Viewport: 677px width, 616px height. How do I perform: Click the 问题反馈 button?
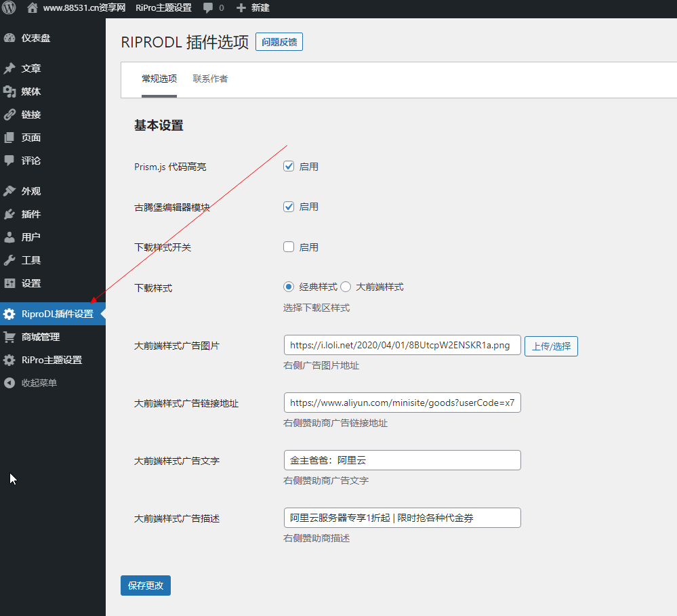pos(279,42)
